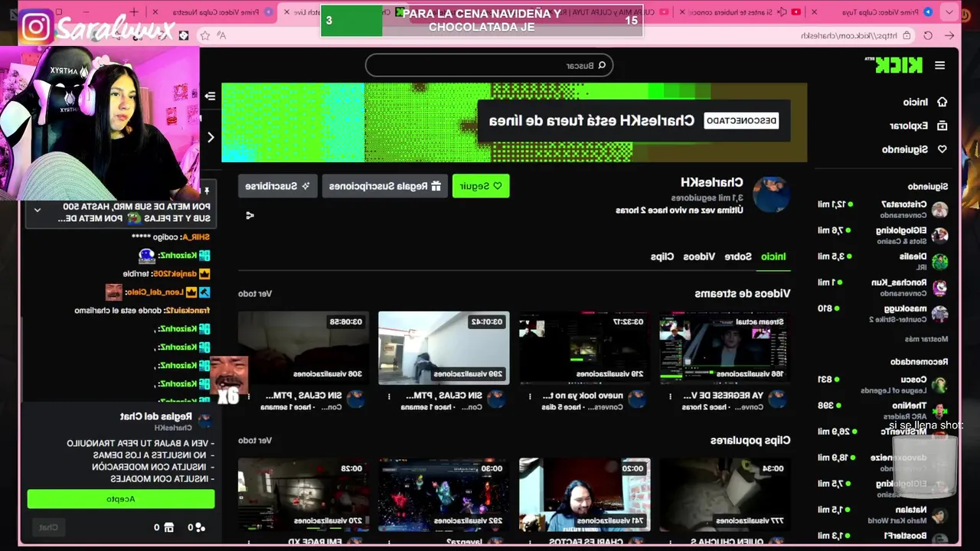Open stream video thumbnail with 03:06:58 duration
This screenshot has height=551, width=980.
[x=303, y=347]
